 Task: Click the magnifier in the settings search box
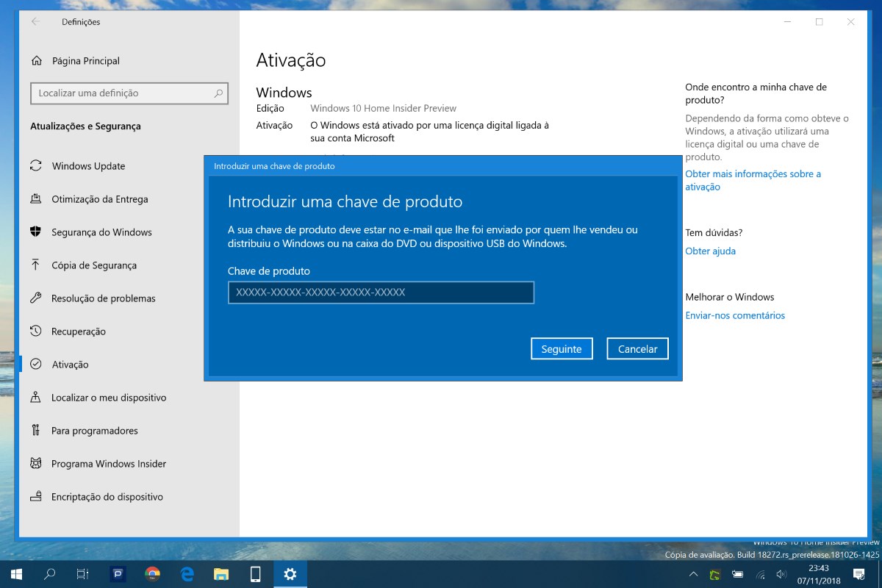(218, 93)
